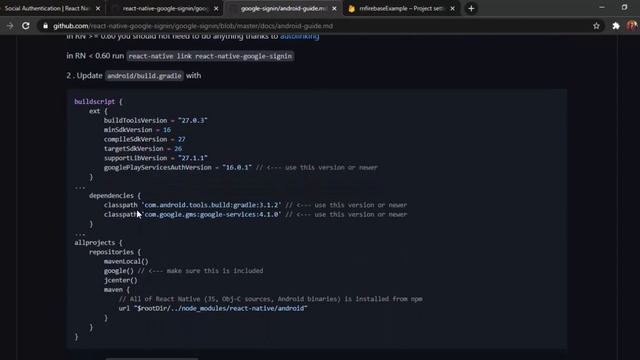Click the react-native link react-native-google-signin code
640x360 pixels.
coord(210,56)
